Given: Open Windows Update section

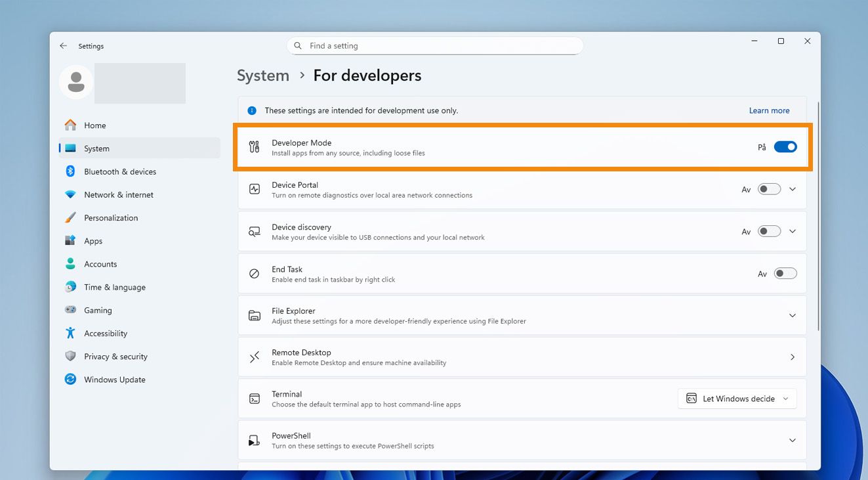Looking at the screenshot, I should click(x=140, y=380).
